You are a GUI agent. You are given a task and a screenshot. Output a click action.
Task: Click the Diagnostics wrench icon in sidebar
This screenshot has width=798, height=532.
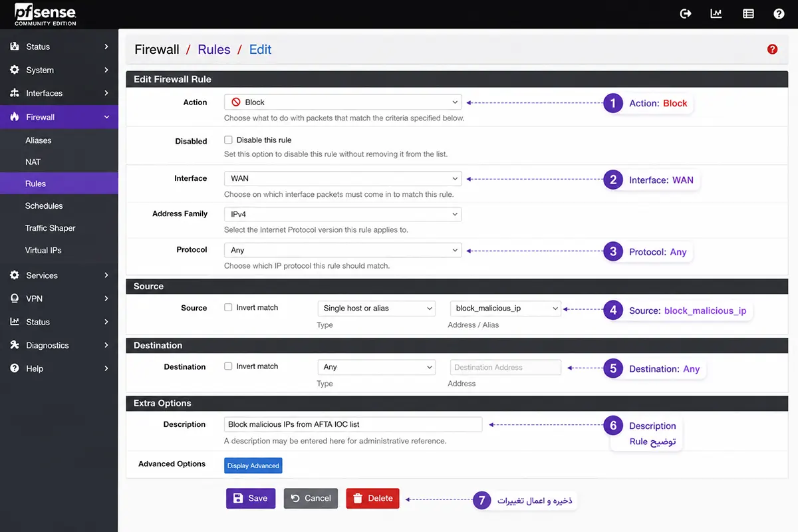point(15,345)
